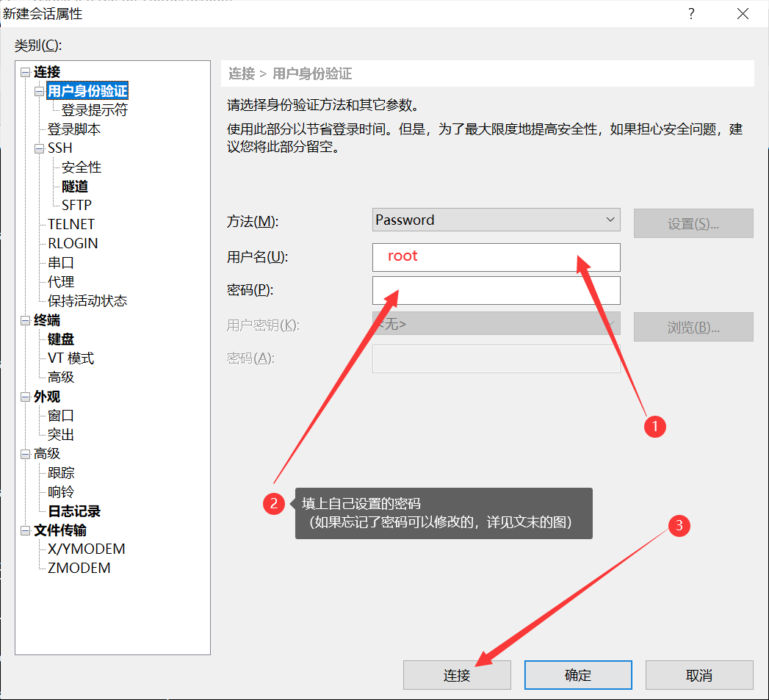769x700 pixels.
Task: Focus the 密码(P) input field
Action: click(496, 290)
